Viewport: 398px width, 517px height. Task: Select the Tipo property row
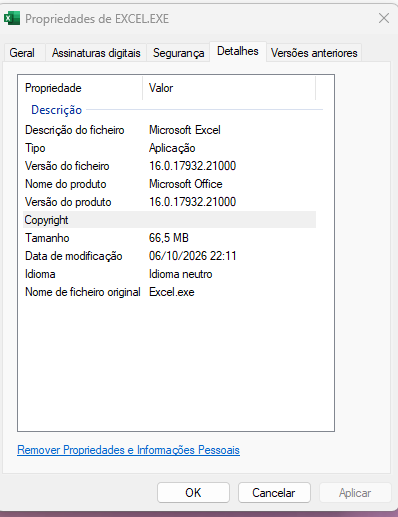point(169,148)
